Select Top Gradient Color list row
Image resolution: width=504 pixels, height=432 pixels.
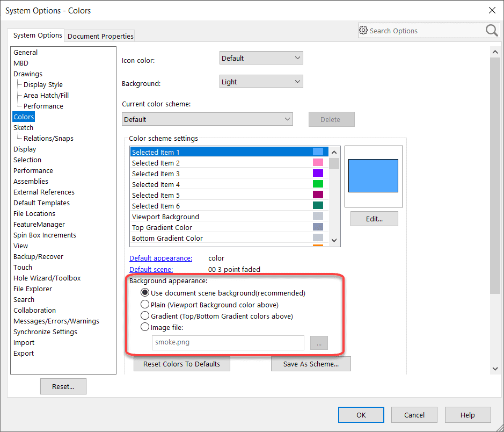(229, 227)
